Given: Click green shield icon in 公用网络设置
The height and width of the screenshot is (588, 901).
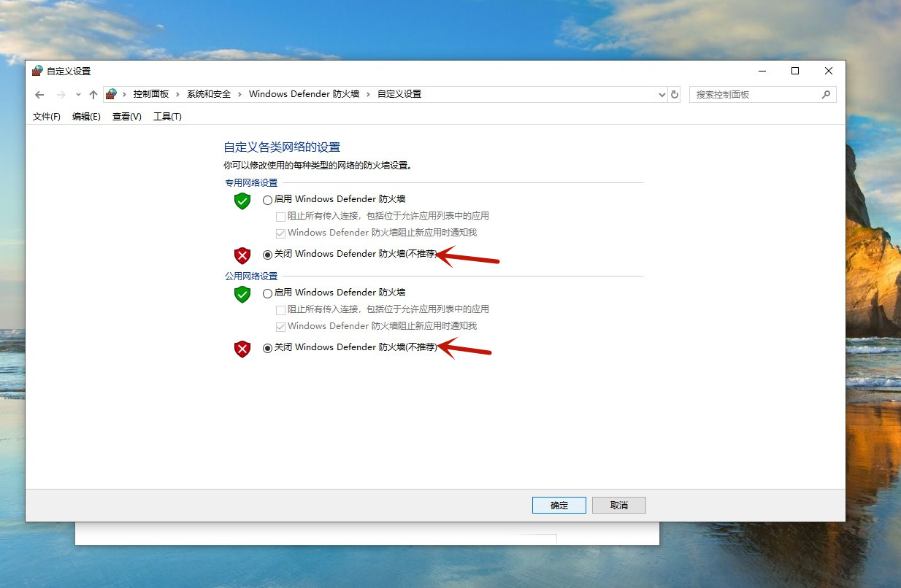Looking at the screenshot, I should click(x=242, y=294).
